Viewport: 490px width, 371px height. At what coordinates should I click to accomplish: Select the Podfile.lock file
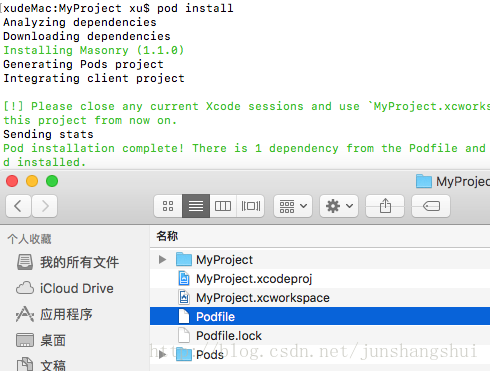coord(320,335)
